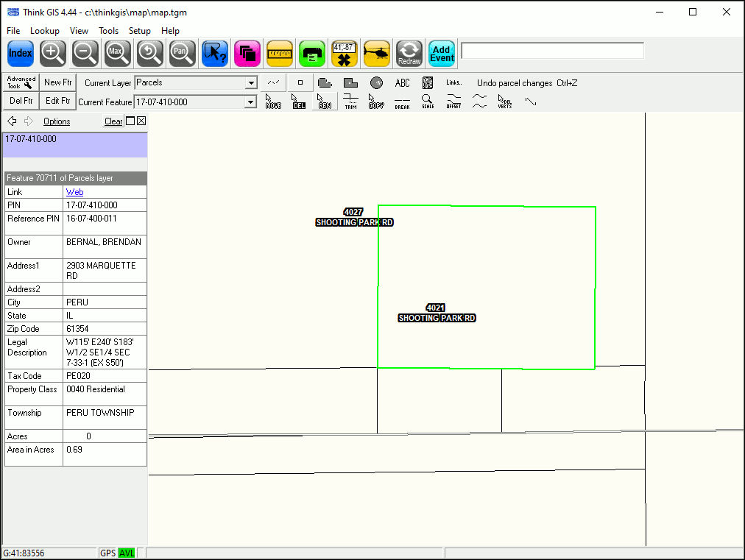This screenshot has height=560, width=745.
Task: Toggle the AVL status indicator
Action: tap(127, 553)
